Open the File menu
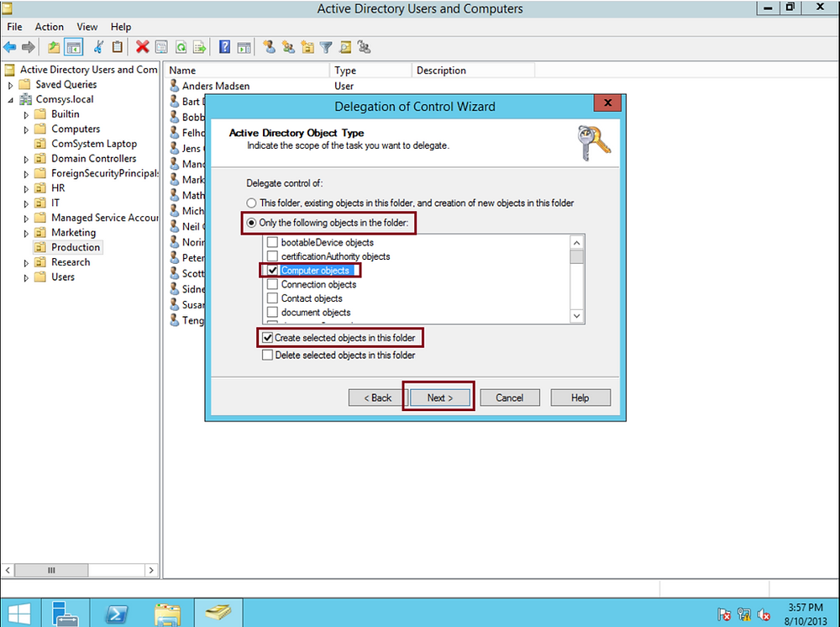This screenshot has height=627, width=840. (14, 27)
